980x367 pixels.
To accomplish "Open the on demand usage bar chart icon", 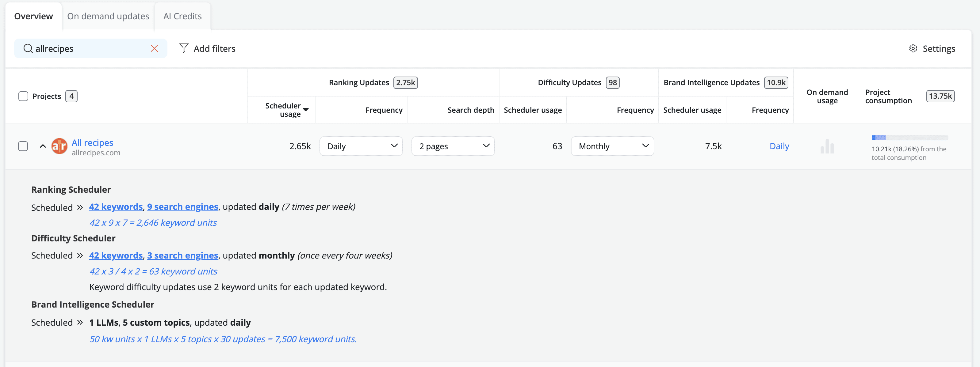I will (827, 146).
